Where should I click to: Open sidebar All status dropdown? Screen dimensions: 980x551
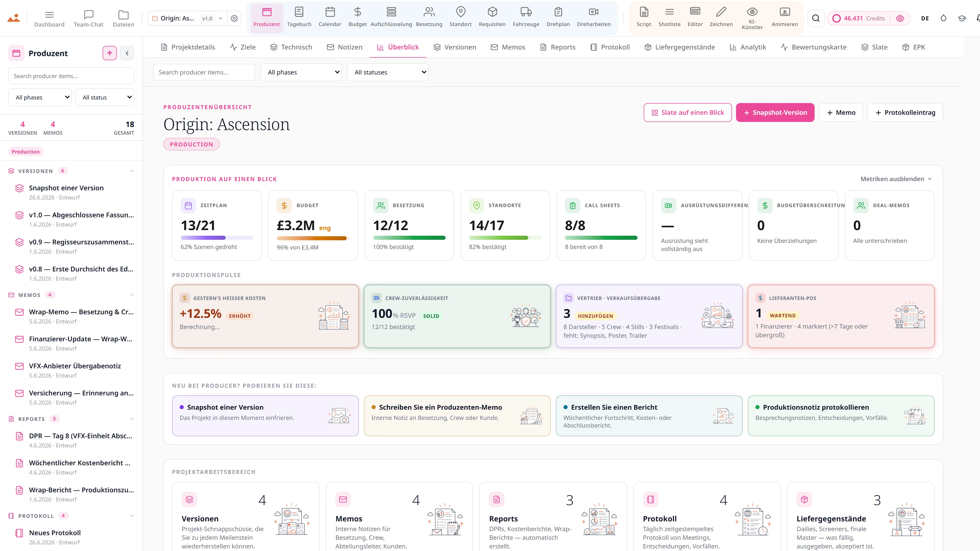105,97
